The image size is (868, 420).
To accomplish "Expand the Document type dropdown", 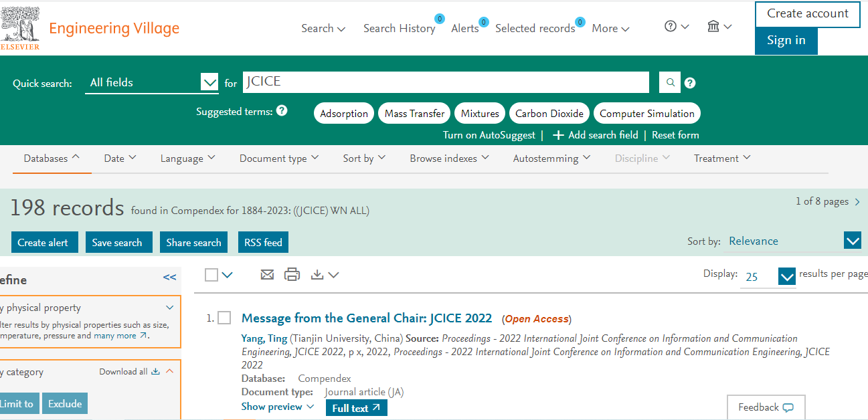I will pos(280,159).
